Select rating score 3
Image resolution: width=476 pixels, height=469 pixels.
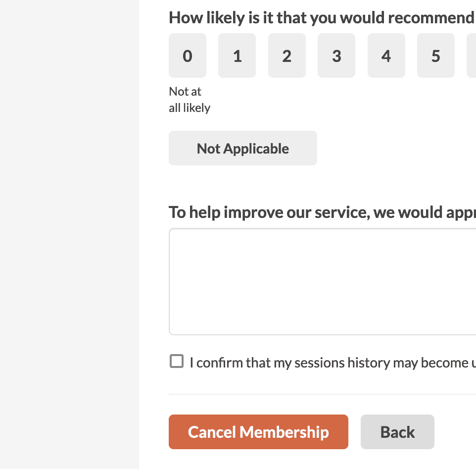pyautogui.click(x=336, y=55)
